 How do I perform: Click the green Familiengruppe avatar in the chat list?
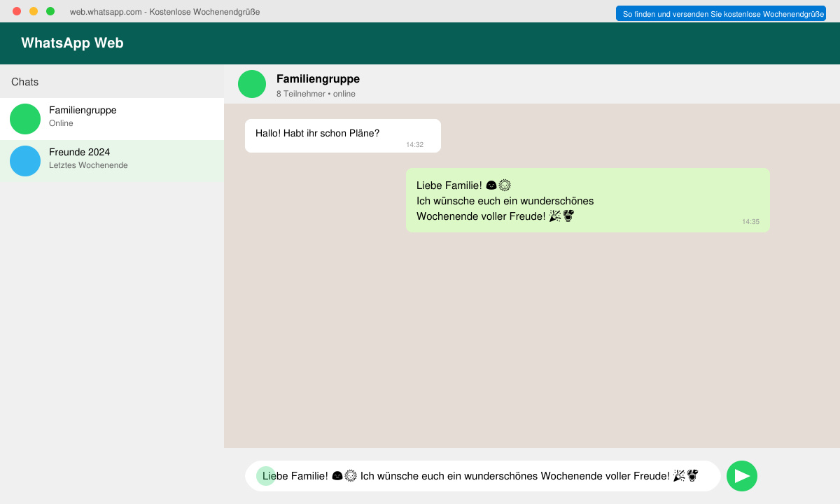[x=25, y=119]
